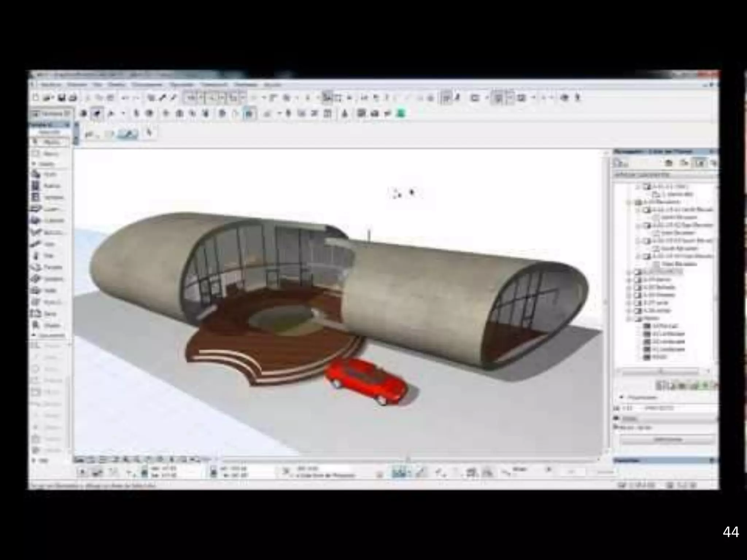Select the Wall tool in Toolbox
Viewport: 747px width, 560px height.
[x=47, y=175]
